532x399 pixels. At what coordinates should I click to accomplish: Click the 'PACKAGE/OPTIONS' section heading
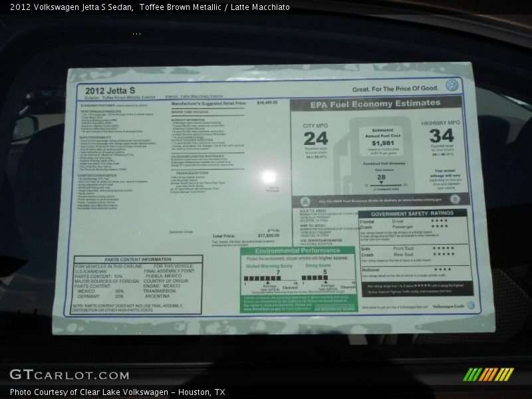pyautogui.click(x=192, y=173)
